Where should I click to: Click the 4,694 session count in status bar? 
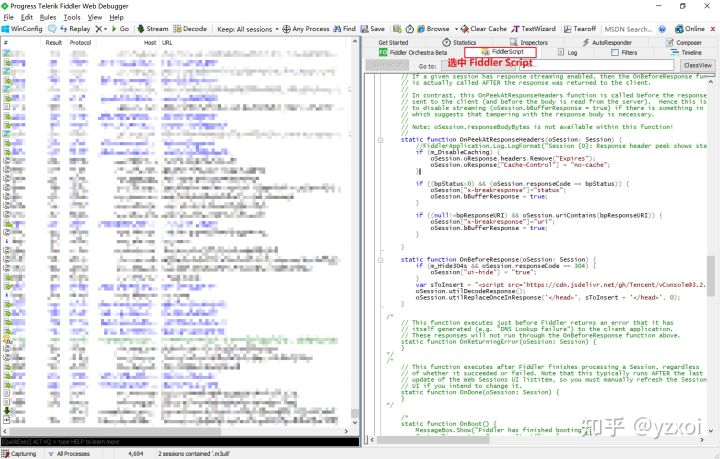[136, 453]
